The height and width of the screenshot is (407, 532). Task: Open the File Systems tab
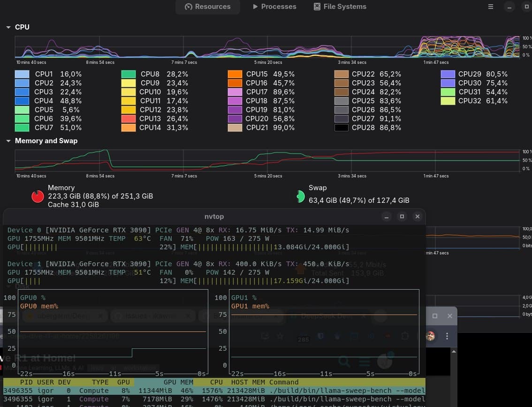[x=340, y=7]
